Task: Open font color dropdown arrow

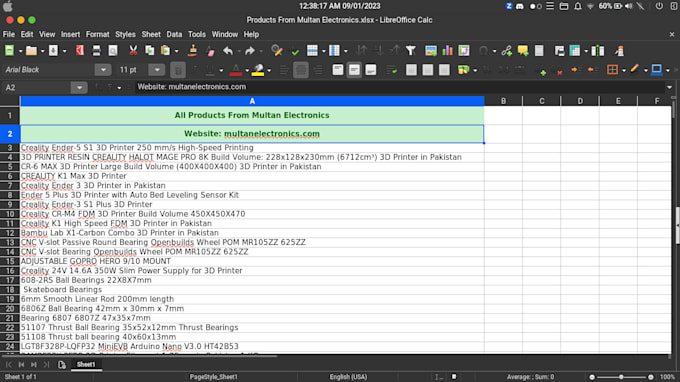Action: pyautogui.click(x=247, y=70)
